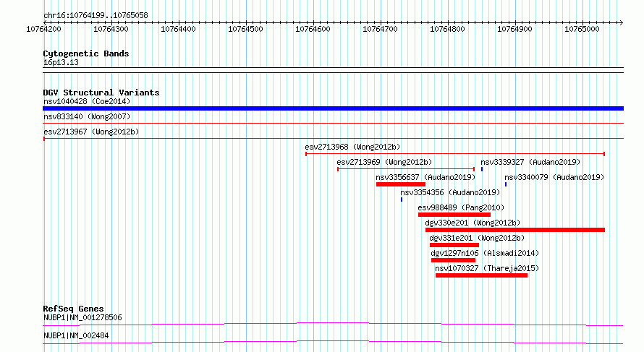Image resolution: width=644 pixels, height=352 pixels.
Task: Open nsv3354356 (Audano2019) variant label
Action: coord(450,192)
